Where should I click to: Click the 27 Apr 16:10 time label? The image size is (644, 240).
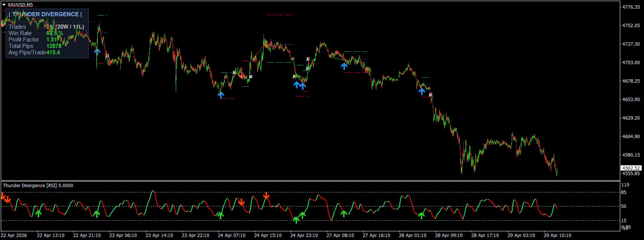(x=376, y=235)
